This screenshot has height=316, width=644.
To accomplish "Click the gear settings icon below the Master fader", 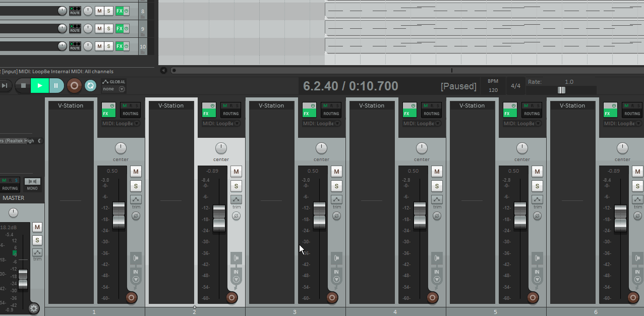I will pos(34,308).
